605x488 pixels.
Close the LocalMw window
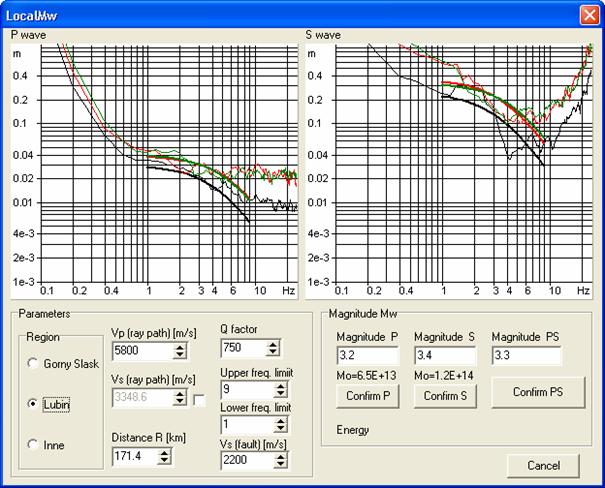click(x=589, y=15)
